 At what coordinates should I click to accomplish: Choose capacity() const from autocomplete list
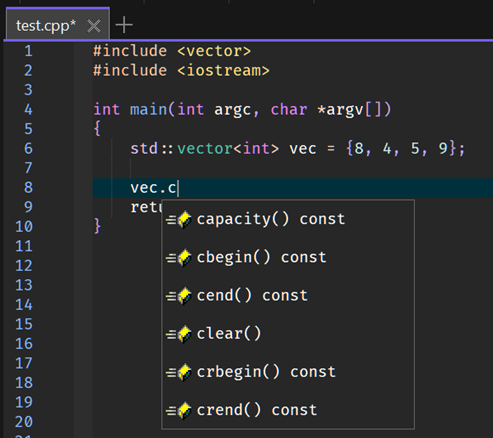click(x=288, y=220)
